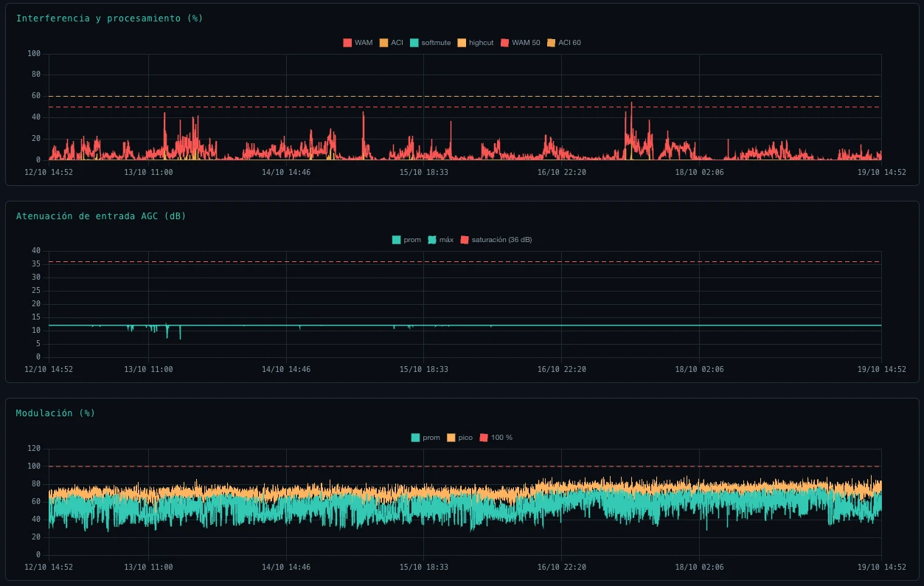Click y-axis value 0 in Modulación chart
This screenshot has height=586, width=924.
[38, 555]
